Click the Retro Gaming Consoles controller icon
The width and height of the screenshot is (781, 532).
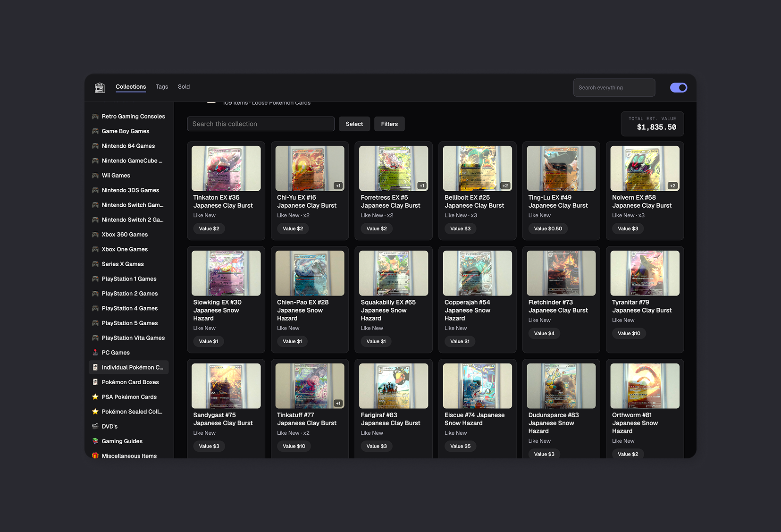[x=95, y=116]
